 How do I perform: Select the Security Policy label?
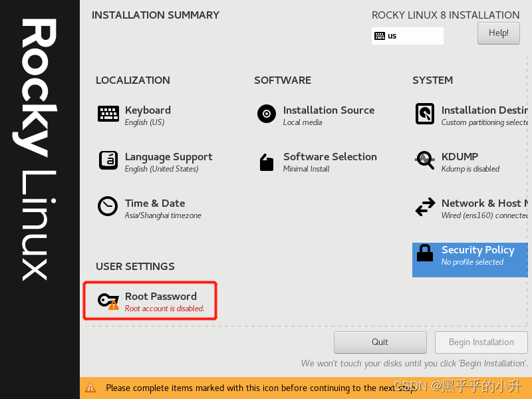(478, 250)
